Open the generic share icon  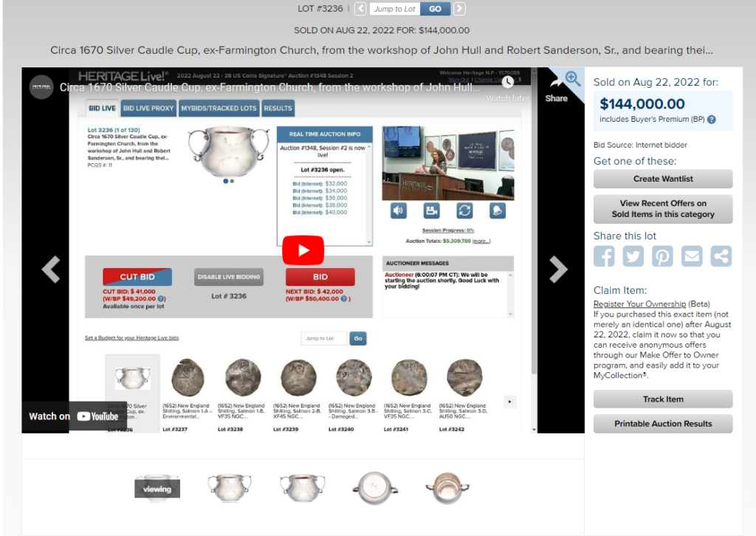[721, 256]
